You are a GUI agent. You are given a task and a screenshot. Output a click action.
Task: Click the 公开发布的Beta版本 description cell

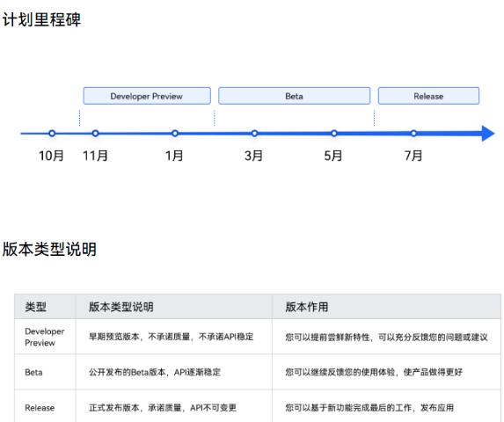click(x=174, y=372)
